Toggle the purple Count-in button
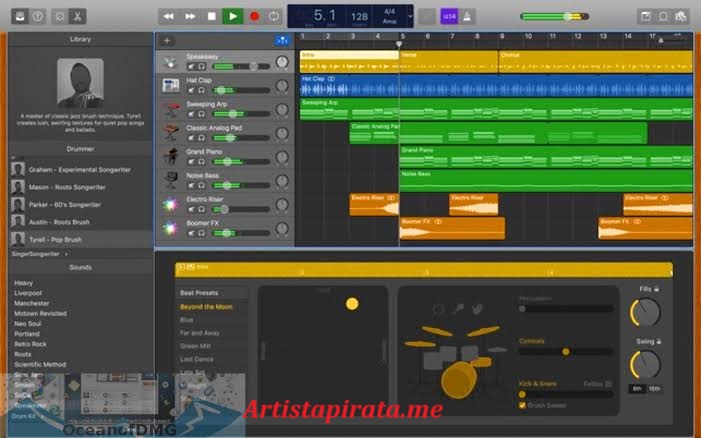 pos(449,17)
